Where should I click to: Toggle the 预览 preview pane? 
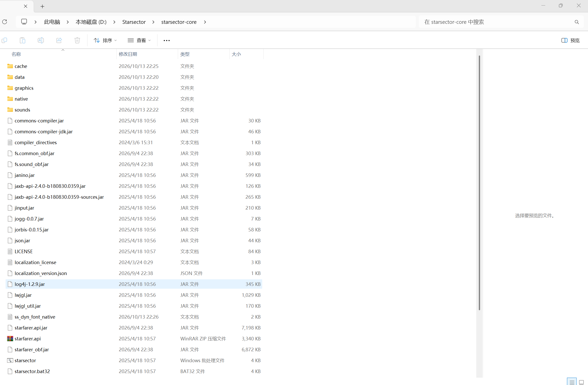571,40
